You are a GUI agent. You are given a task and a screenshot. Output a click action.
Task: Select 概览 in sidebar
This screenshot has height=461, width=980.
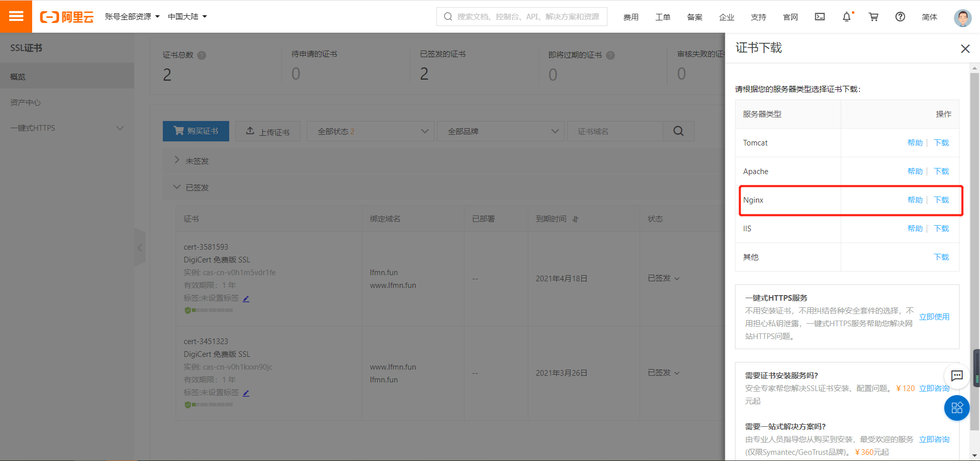67,76
